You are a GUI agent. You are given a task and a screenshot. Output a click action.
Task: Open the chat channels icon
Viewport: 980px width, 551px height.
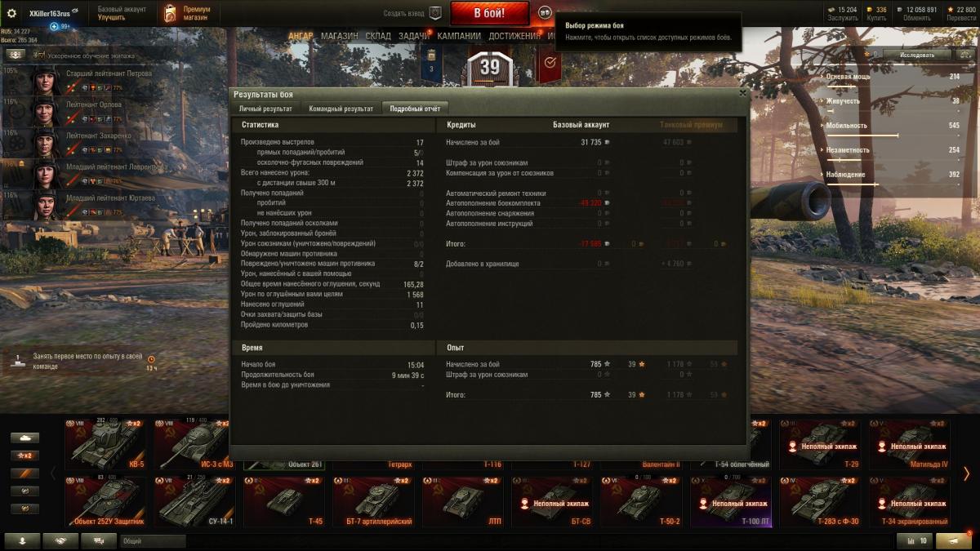click(100, 540)
